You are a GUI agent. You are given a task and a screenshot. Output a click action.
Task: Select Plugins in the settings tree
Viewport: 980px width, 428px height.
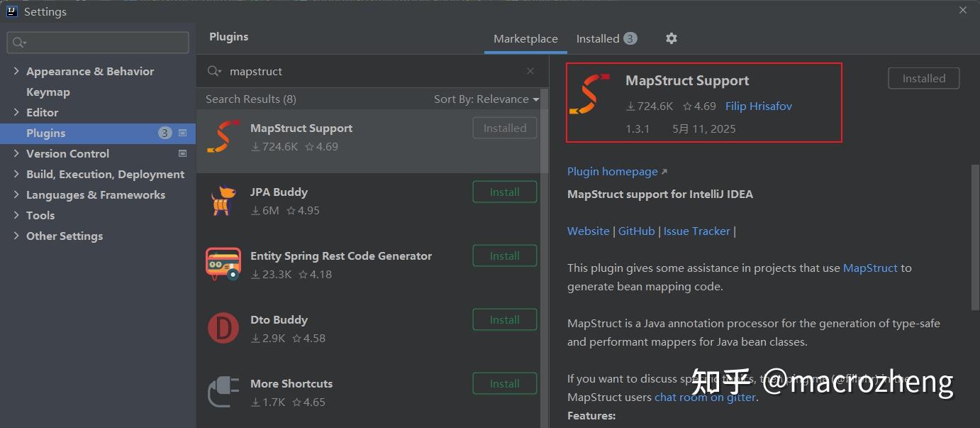click(98, 133)
